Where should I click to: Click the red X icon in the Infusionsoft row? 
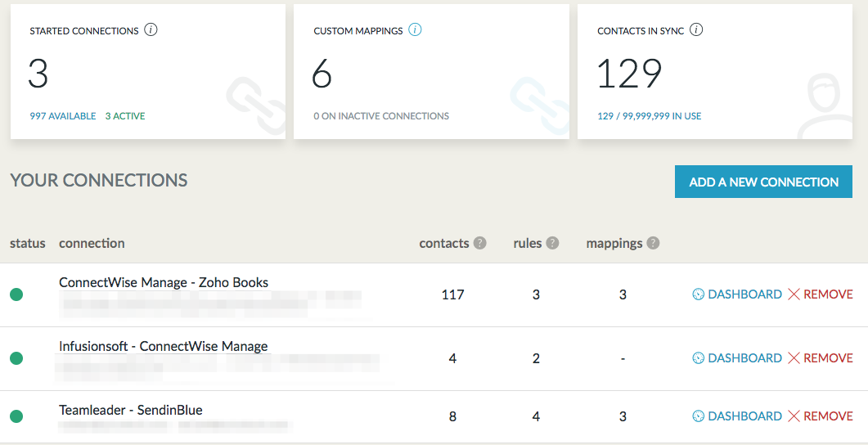[x=794, y=358]
